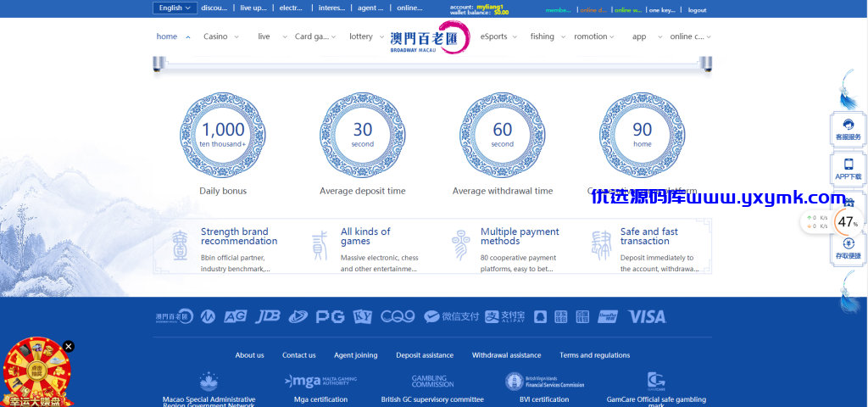Image resolution: width=868 pixels, height=407 pixels.
Task: Click the 90 home platform circle
Action: [643, 135]
